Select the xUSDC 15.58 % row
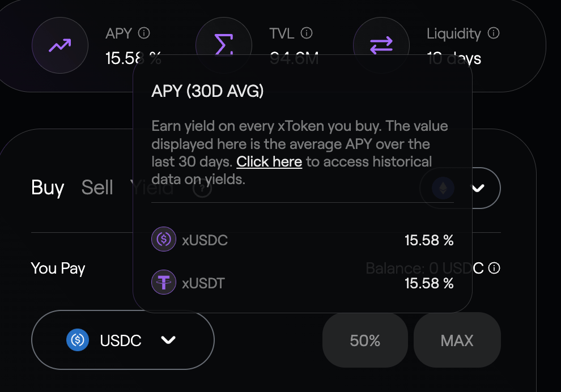Screen dimensions: 561x392 pos(303,240)
